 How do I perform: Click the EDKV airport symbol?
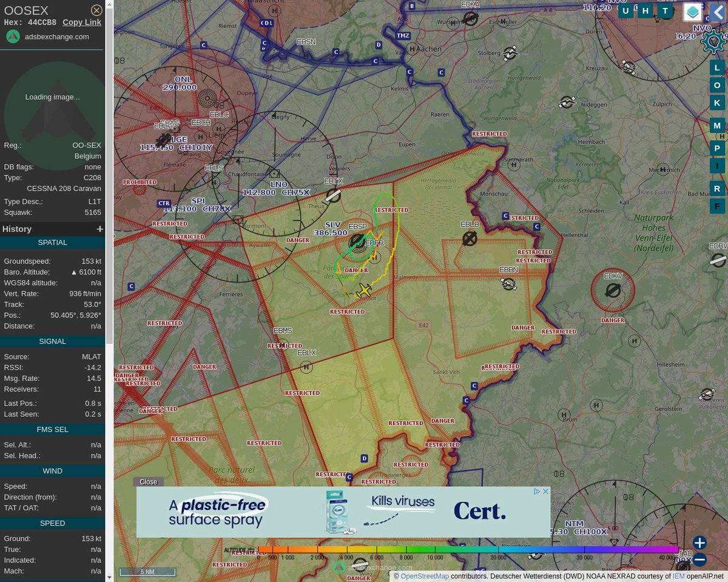coord(613,291)
